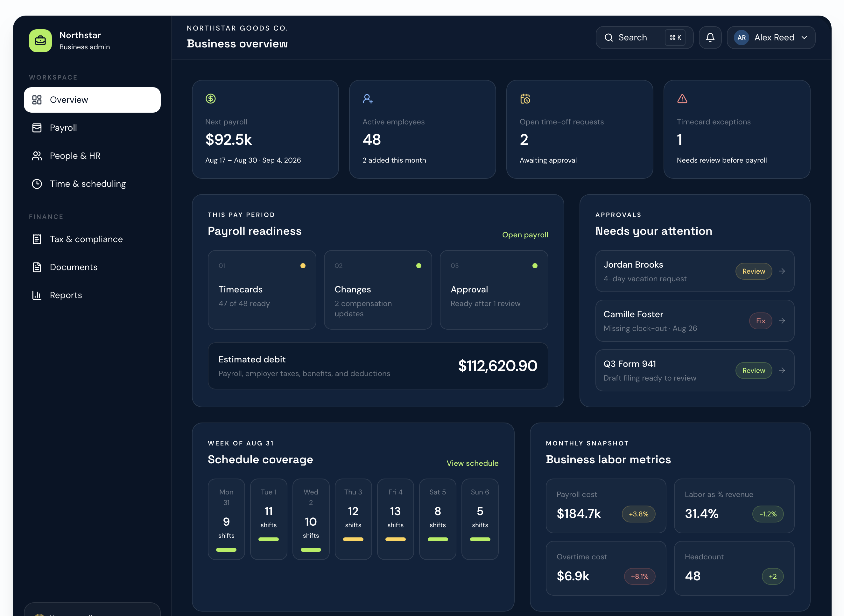Open Tax & compliance page
This screenshot has height=616, width=844.
[x=92, y=239]
